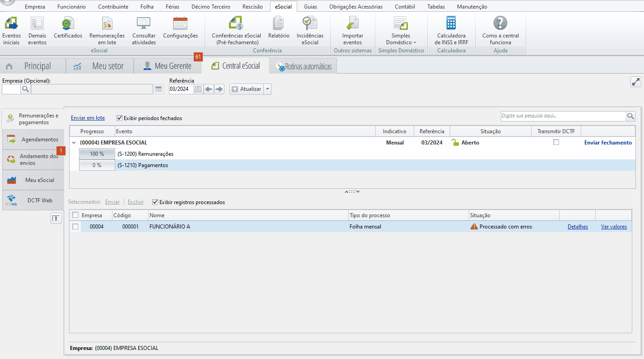644x359 pixels.
Task: Open the Agendamentos side panel
Action: (x=33, y=140)
